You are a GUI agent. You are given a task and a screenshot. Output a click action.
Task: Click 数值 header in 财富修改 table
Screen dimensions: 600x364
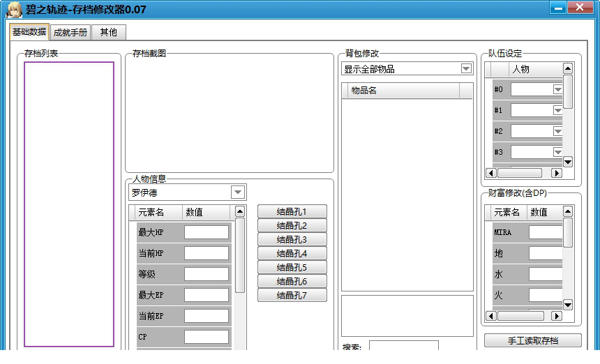[544, 212]
